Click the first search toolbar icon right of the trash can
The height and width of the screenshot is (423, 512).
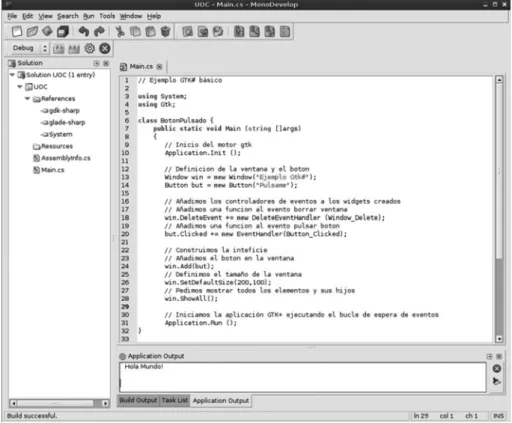[188, 32]
